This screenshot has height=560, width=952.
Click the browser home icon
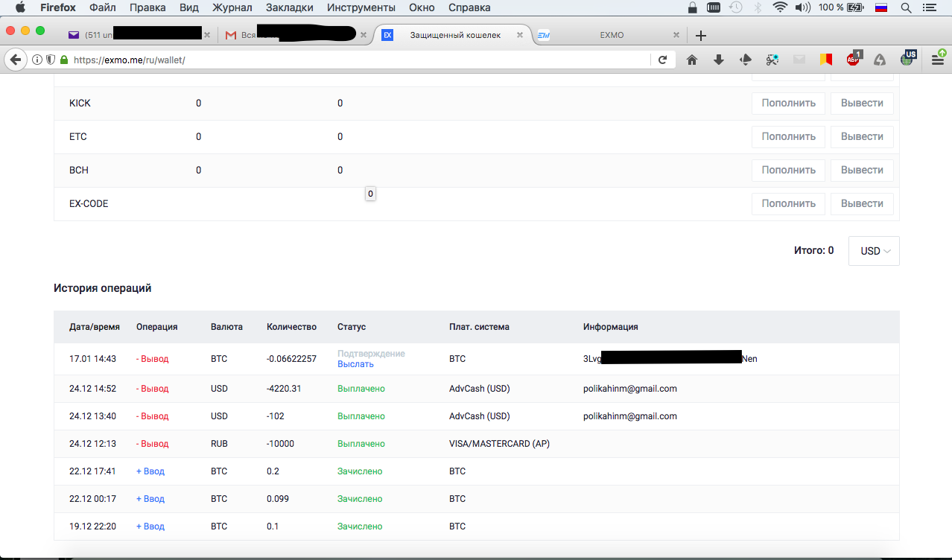click(x=692, y=60)
